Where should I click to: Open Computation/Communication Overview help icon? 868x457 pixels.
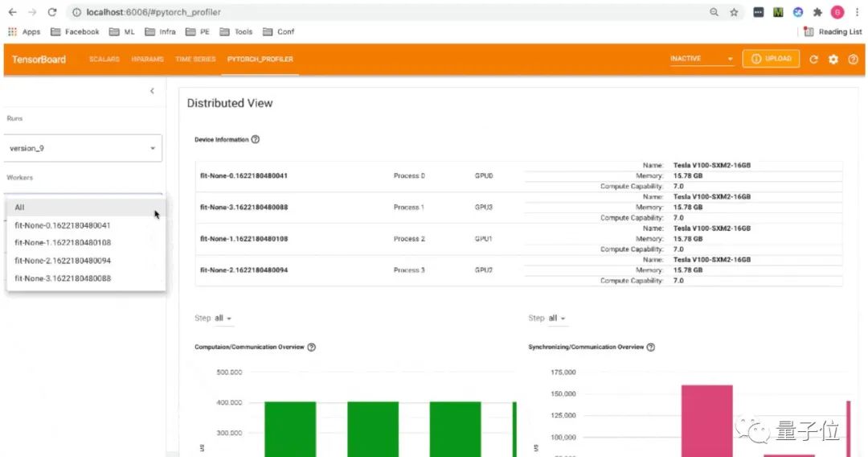click(x=312, y=348)
